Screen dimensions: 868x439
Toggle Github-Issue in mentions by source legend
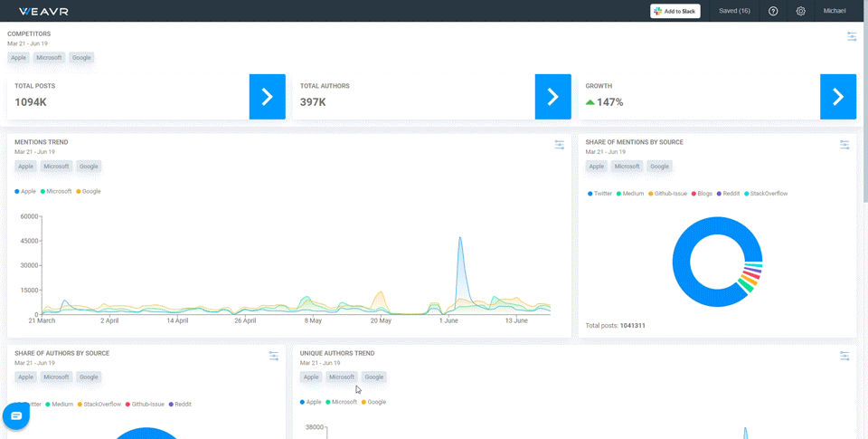click(667, 194)
